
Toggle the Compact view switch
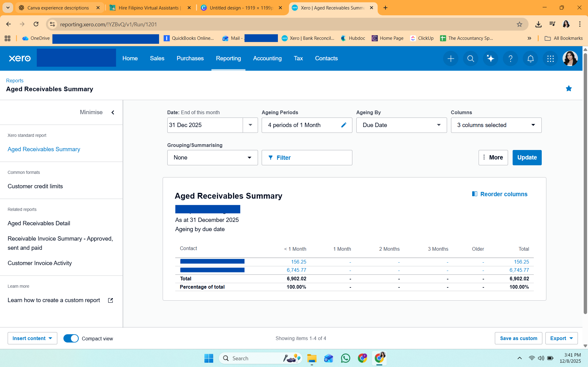pyautogui.click(x=71, y=338)
